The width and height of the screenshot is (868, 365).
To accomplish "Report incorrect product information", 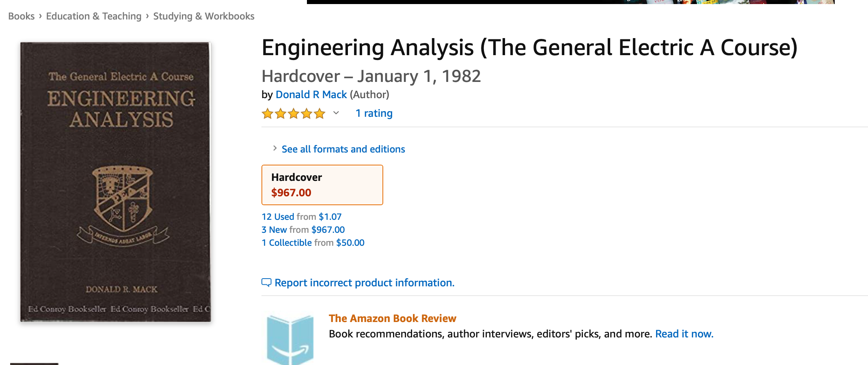I will click(364, 282).
